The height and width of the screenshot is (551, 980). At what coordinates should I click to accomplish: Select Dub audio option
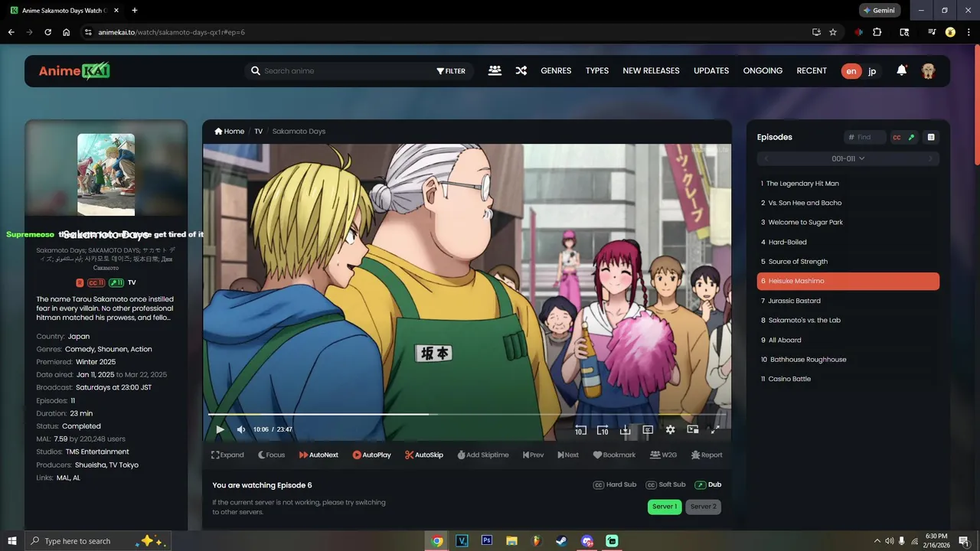(x=708, y=484)
